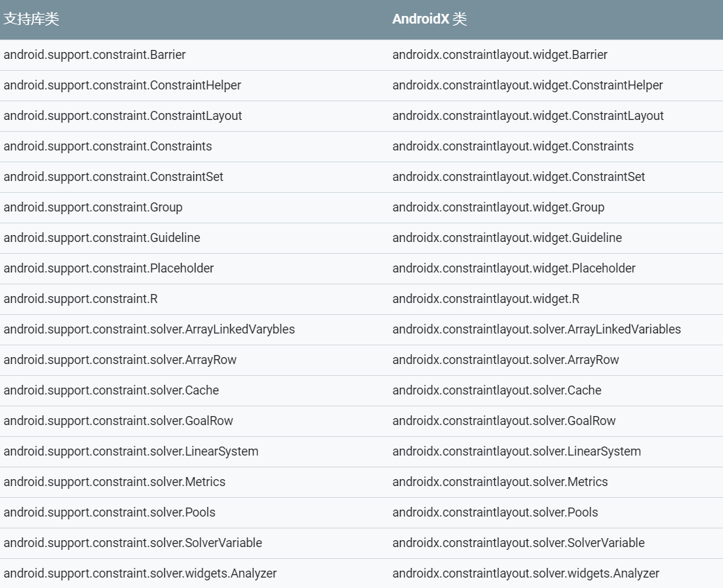Image resolution: width=723 pixels, height=588 pixels.
Task: Select android.support.constraint.Guideline cell
Action: click(x=102, y=238)
